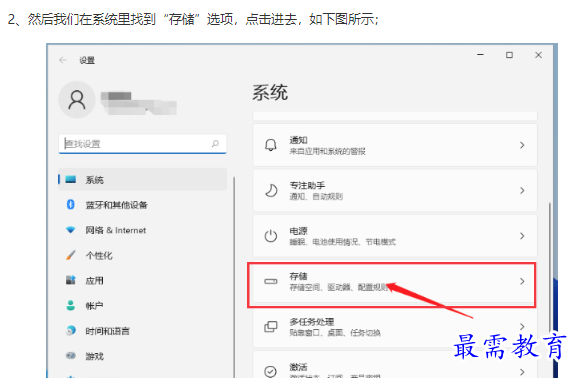
Task: Click the Bluetooth icon in sidebar
Action: 70,205
